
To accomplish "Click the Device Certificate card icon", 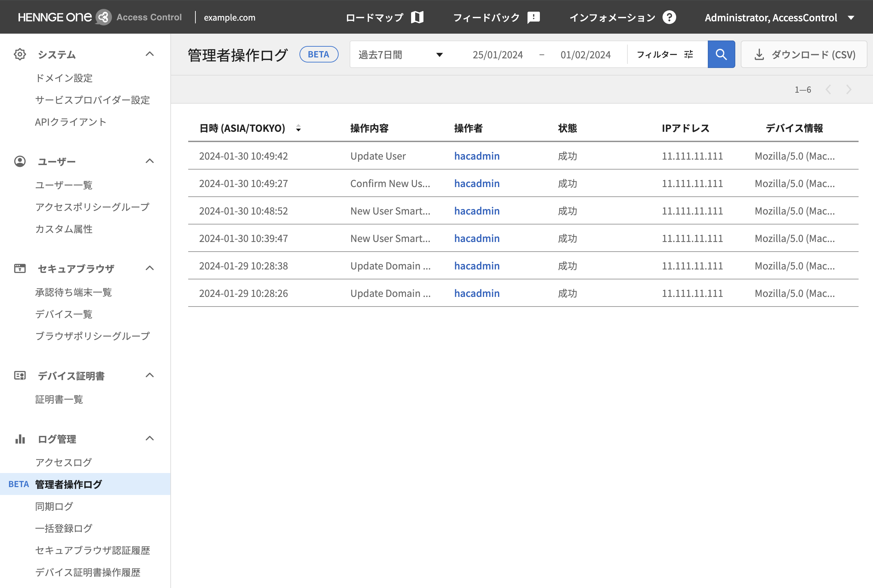I will [20, 376].
